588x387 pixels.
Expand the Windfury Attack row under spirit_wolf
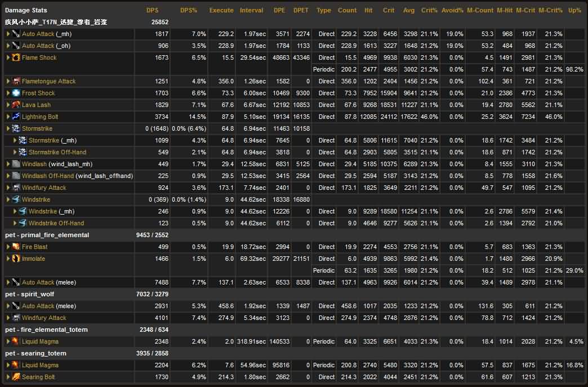[8, 318]
